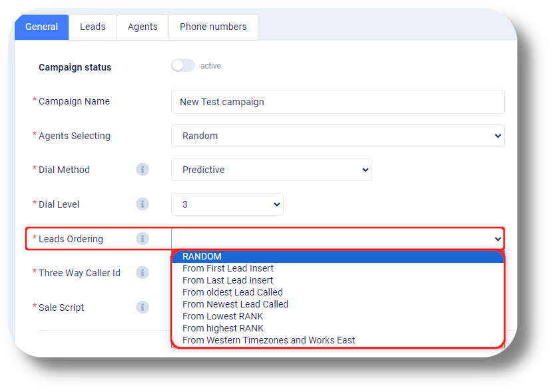
Task: Toggle the Campaign status active switch
Action: [183, 65]
